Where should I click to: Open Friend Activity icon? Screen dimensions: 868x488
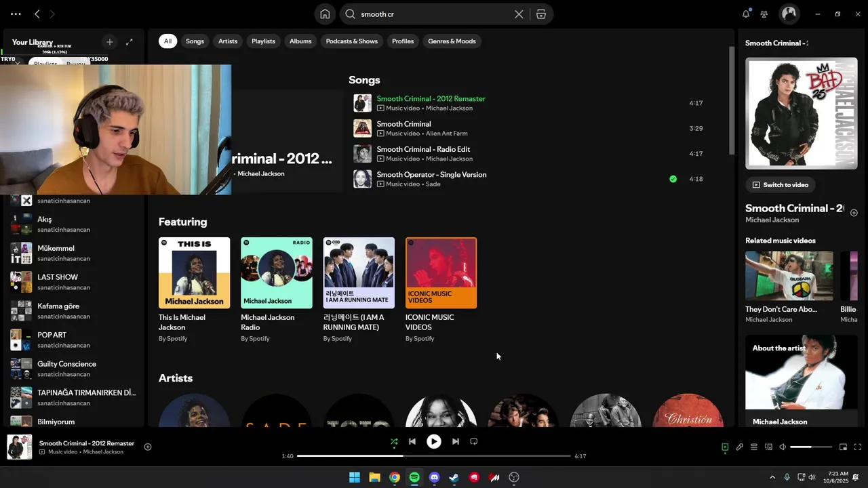tap(764, 14)
